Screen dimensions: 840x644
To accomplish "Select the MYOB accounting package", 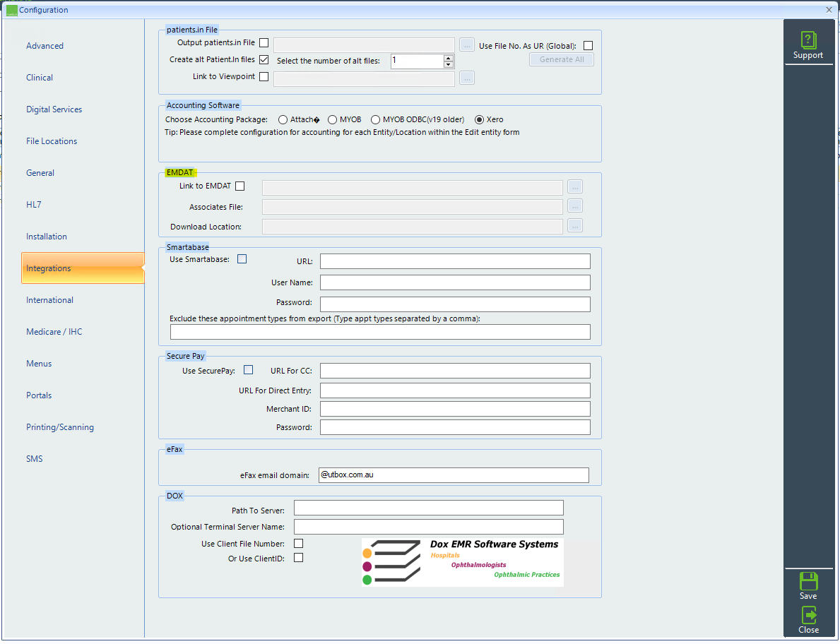I will tap(332, 119).
